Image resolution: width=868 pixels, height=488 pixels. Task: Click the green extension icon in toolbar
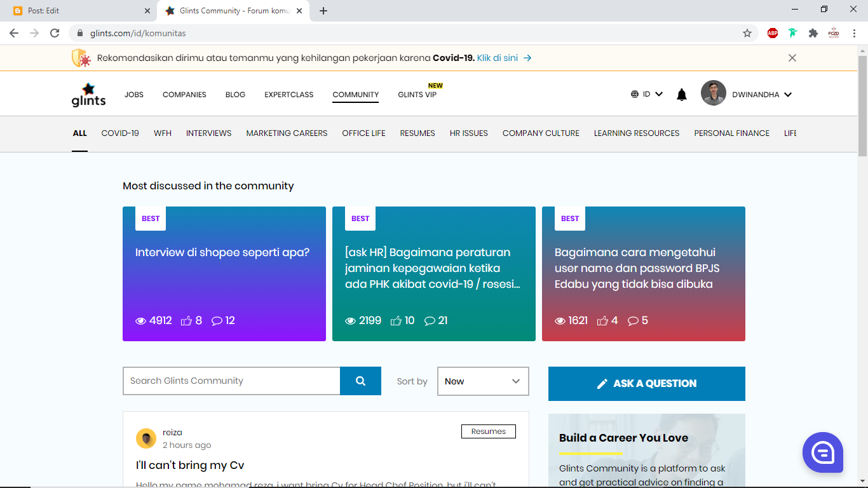793,33
